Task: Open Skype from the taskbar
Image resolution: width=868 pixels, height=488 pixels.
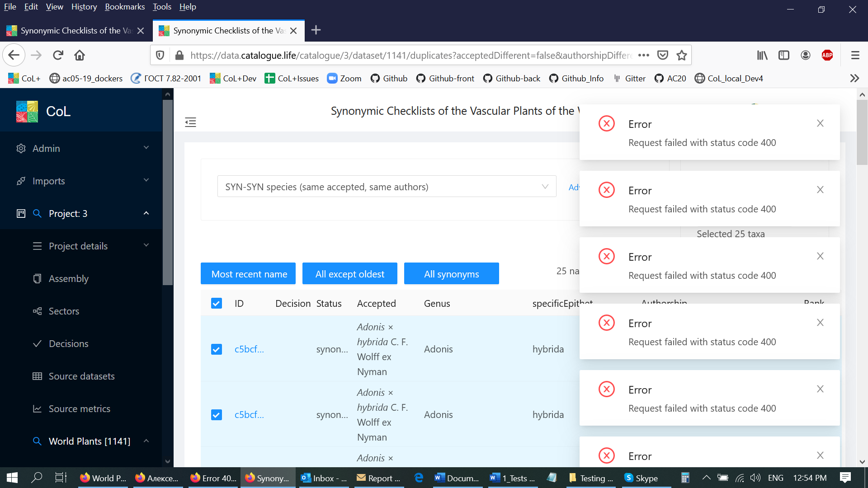Action: click(641, 478)
